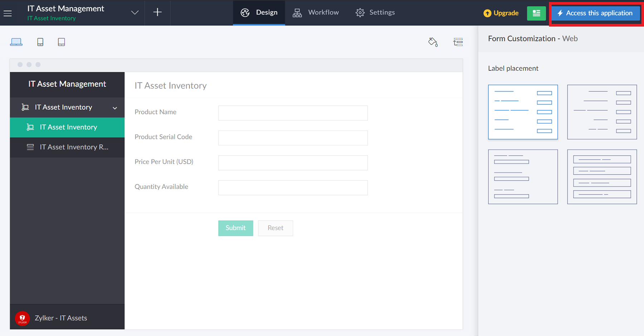
Task: Open the theme color paint bucket tool
Action: (x=433, y=42)
